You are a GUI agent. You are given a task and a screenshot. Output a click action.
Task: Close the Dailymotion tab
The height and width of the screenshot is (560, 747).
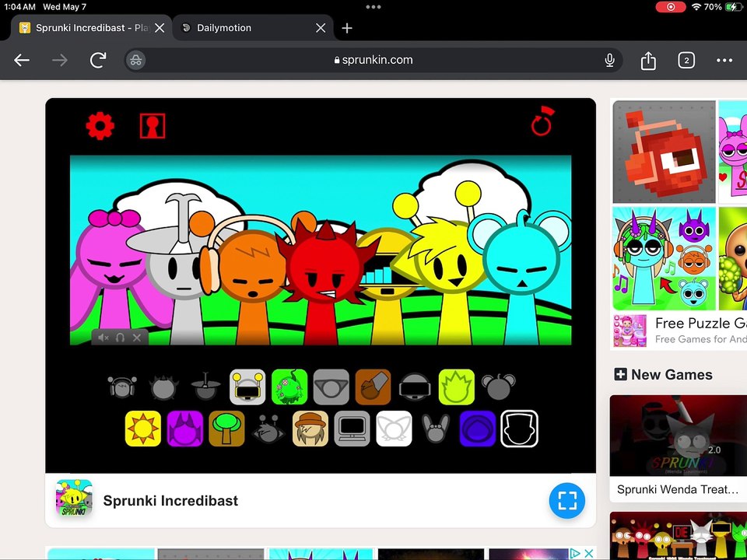[321, 28]
